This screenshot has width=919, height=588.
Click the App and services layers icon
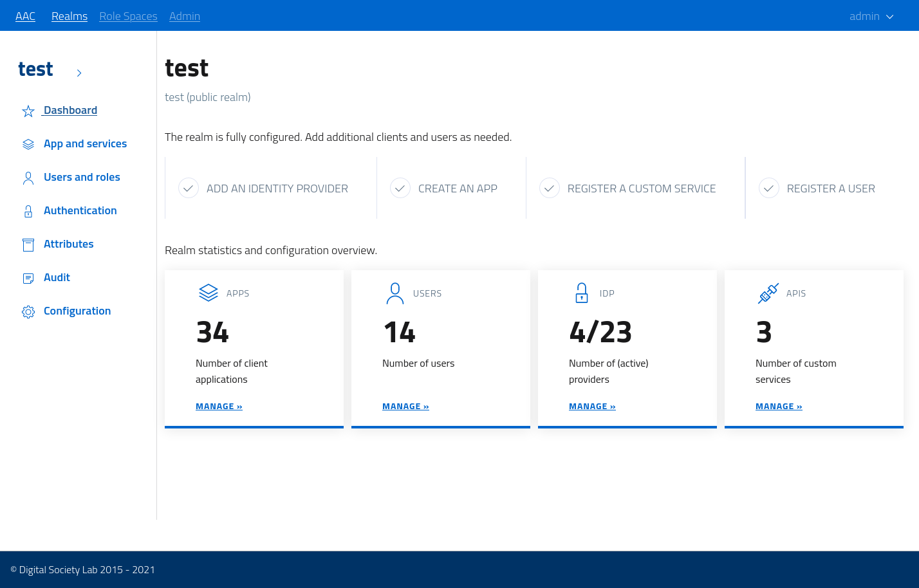pyautogui.click(x=28, y=145)
